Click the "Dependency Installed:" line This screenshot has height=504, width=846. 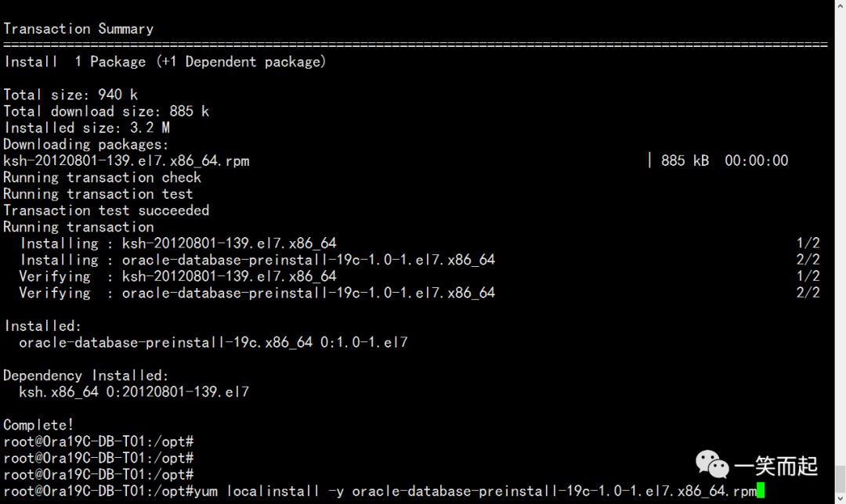click(86, 376)
